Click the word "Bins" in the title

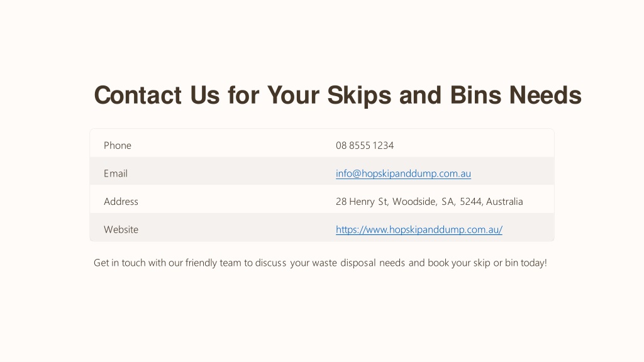point(475,96)
